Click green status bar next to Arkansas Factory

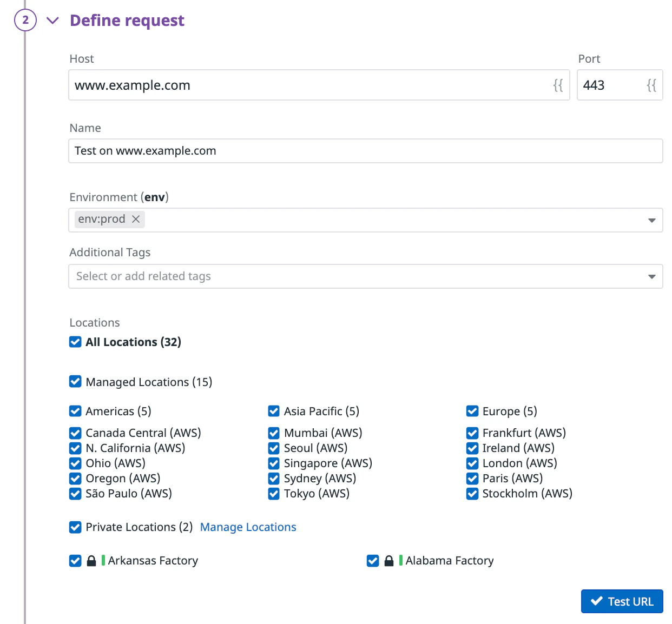tap(103, 560)
